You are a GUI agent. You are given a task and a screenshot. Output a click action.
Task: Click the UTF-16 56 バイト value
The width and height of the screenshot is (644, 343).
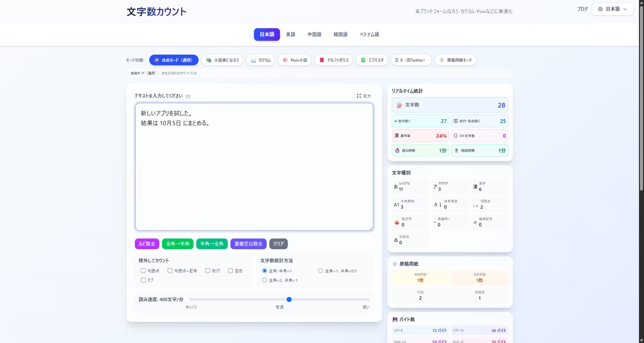pos(499,331)
